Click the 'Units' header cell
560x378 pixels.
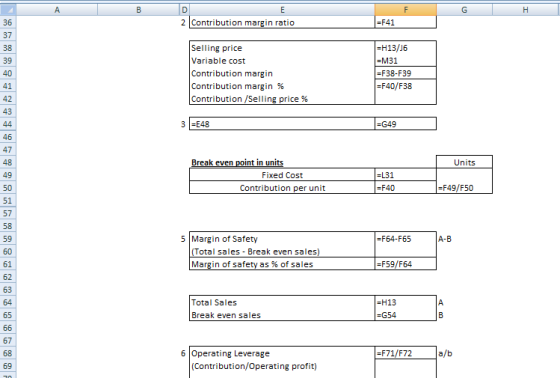464,162
